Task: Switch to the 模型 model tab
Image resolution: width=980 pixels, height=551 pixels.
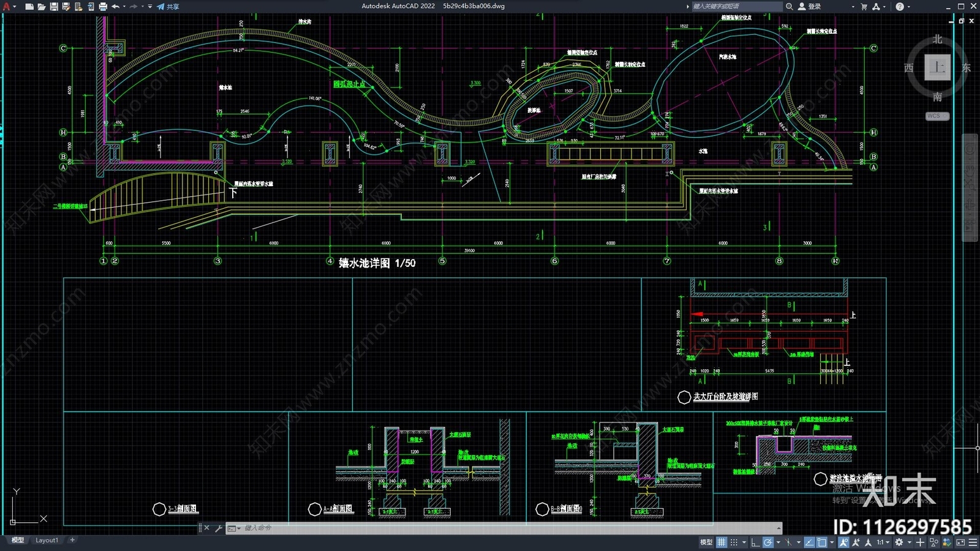Action: pyautogui.click(x=18, y=540)
